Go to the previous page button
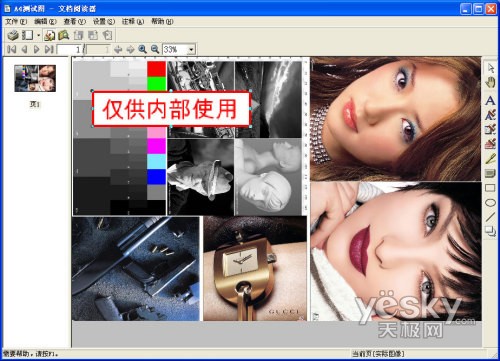 tap(24, 50)
